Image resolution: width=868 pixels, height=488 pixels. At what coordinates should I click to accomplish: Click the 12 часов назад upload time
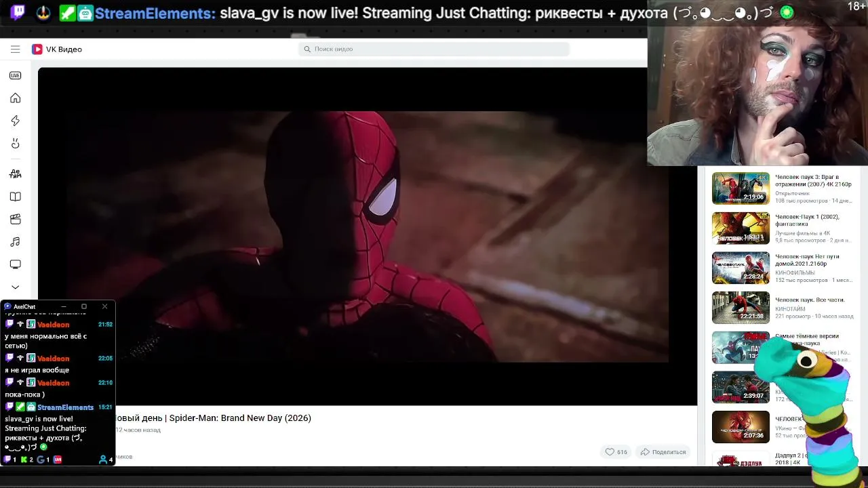(x=138, y=430)
